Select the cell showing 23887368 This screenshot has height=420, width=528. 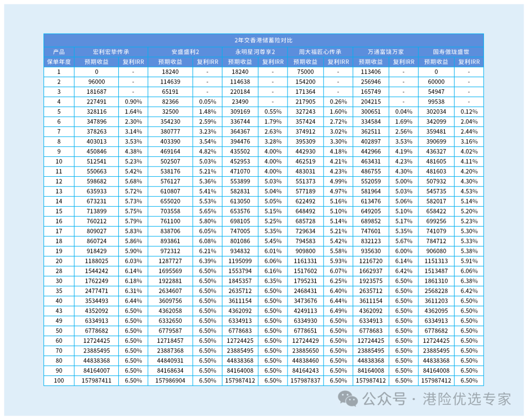point(171,351)
